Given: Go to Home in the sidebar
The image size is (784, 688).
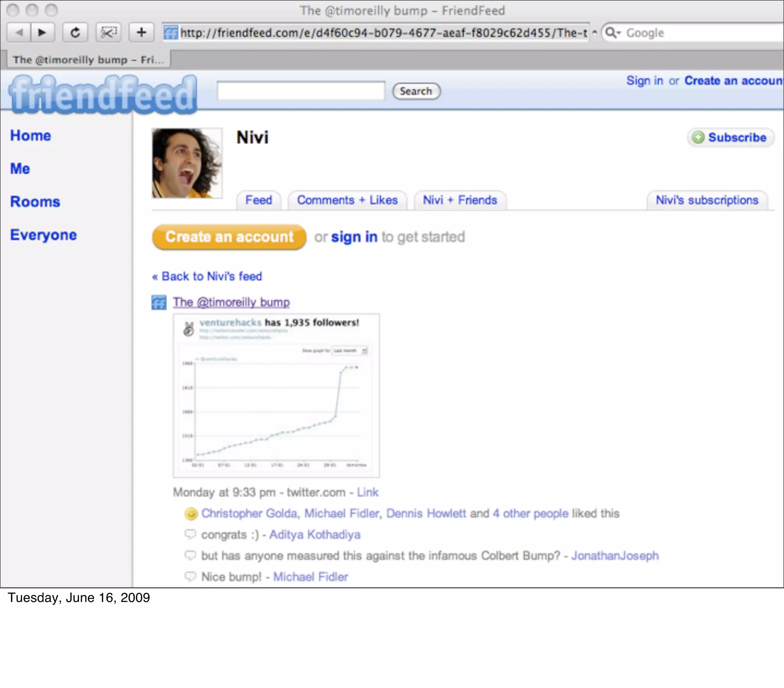Looking at the screenshot, I should [x=31, y=135].
